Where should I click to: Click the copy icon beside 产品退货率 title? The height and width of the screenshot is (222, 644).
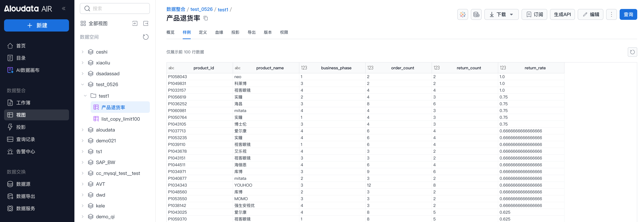(x=205, y=18)
